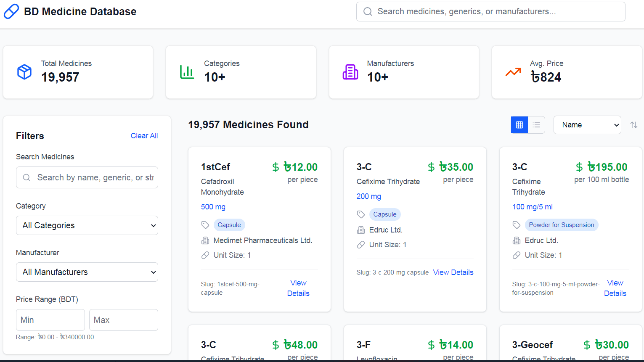644x362 pixels.
Task: Click dollar icon beside ৳14.00
Action: (x=431, y=345)
